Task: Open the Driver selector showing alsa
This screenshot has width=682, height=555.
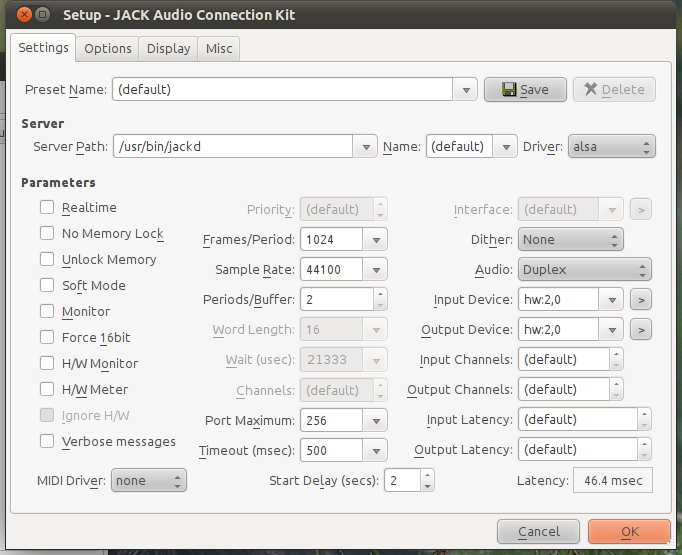Action: 612,147
